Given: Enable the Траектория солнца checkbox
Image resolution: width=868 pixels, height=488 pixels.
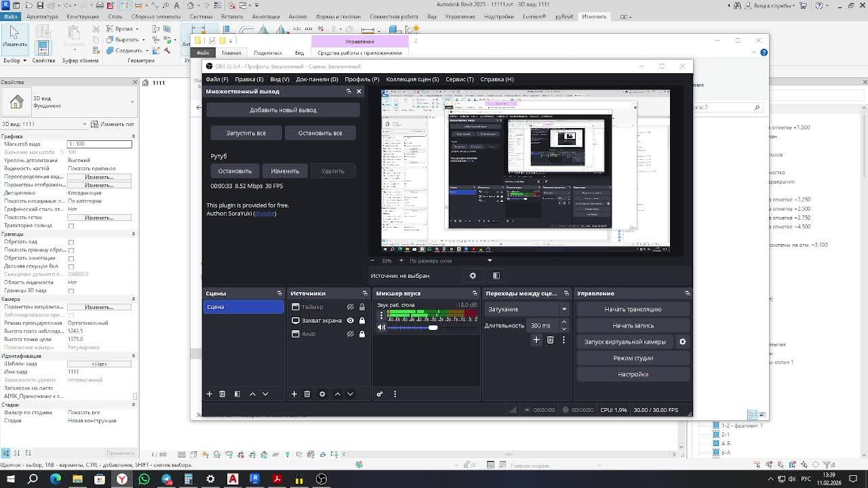Looking at the screenshot, I should coord(71,226).
